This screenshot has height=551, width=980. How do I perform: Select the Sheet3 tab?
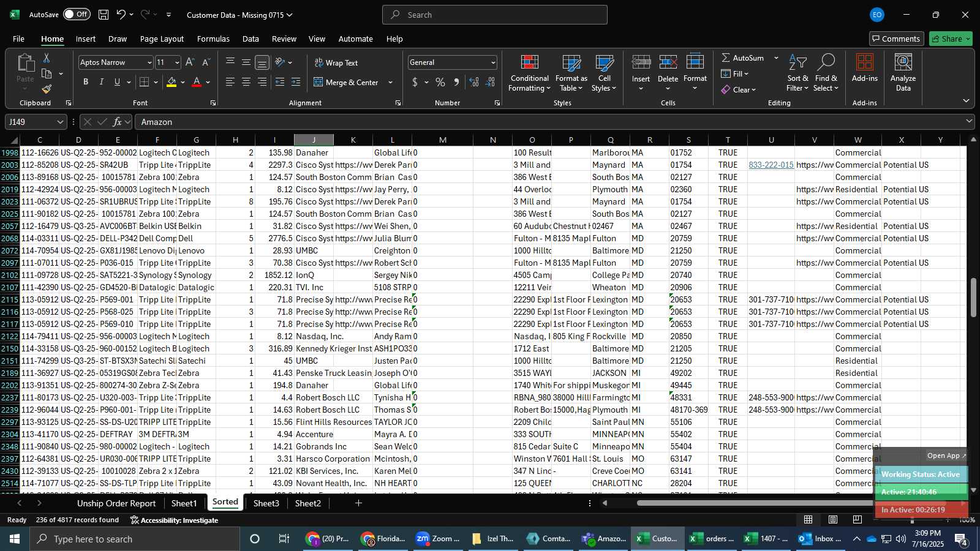coord(266,503)
